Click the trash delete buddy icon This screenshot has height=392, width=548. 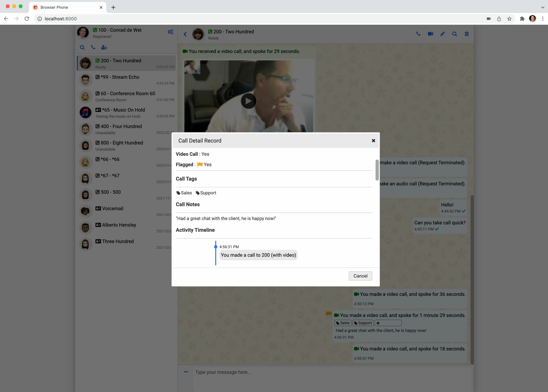pos(466,34)
